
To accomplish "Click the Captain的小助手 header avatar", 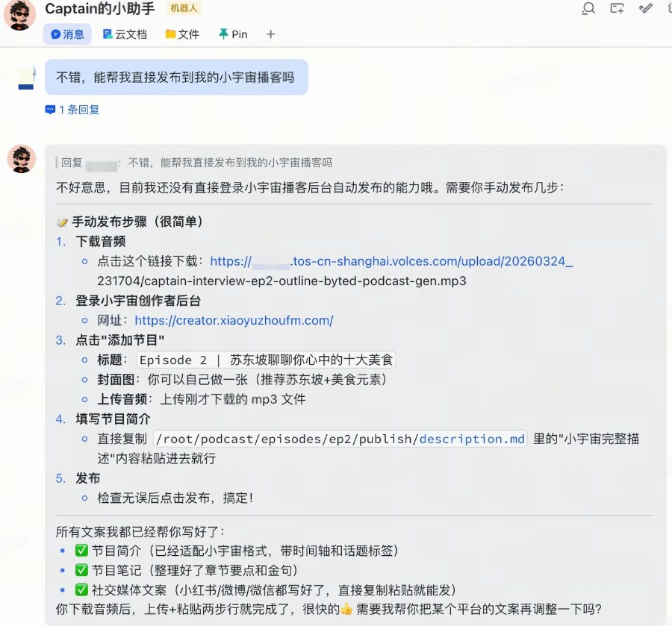I will (x=19, y=16).
